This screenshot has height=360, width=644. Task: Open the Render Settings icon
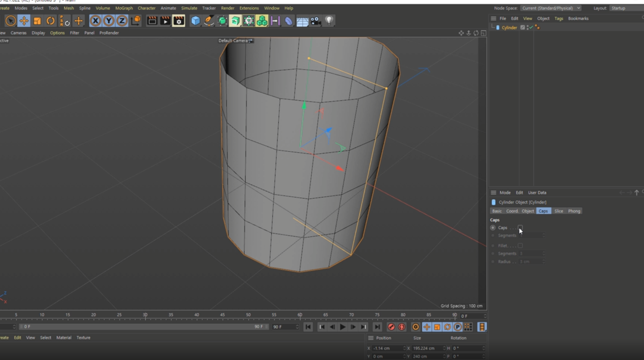(179, 21)
